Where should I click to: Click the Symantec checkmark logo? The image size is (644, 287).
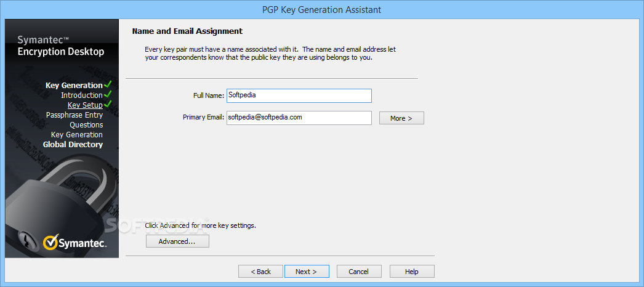point(50,242)
